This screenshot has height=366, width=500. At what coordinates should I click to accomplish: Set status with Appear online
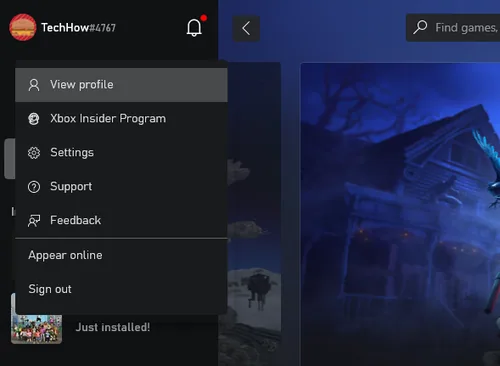tap(121, 255)
